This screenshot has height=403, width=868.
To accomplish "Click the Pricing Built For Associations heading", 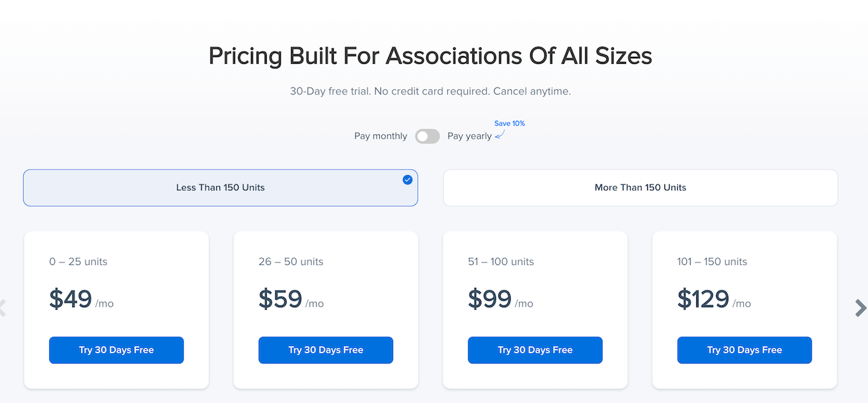I will [430, 56].
